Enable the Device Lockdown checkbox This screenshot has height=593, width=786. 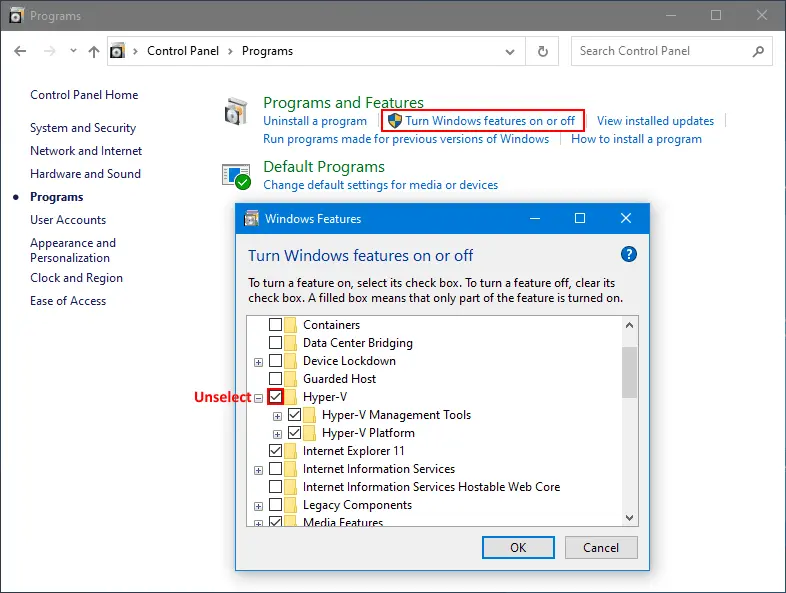tap(275, 361)
